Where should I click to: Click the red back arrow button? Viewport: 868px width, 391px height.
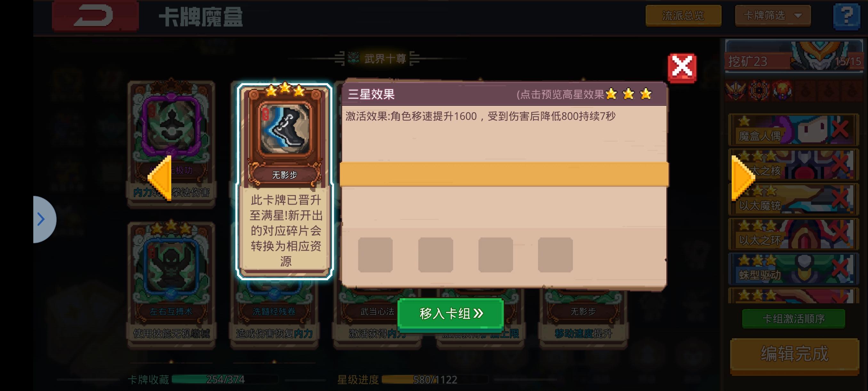tap(95, 15)
